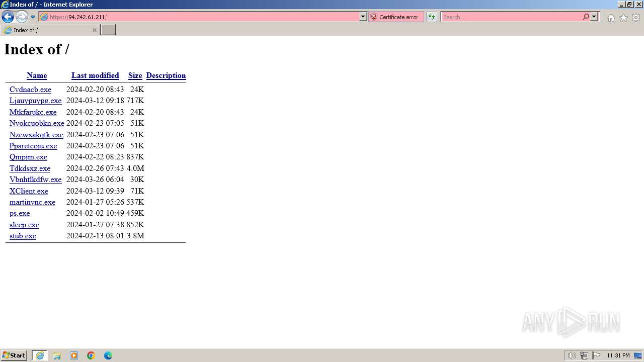The height and width of the screenshot is (362, 644).
Task: Click the search magnifier icon
Action: 586,17
